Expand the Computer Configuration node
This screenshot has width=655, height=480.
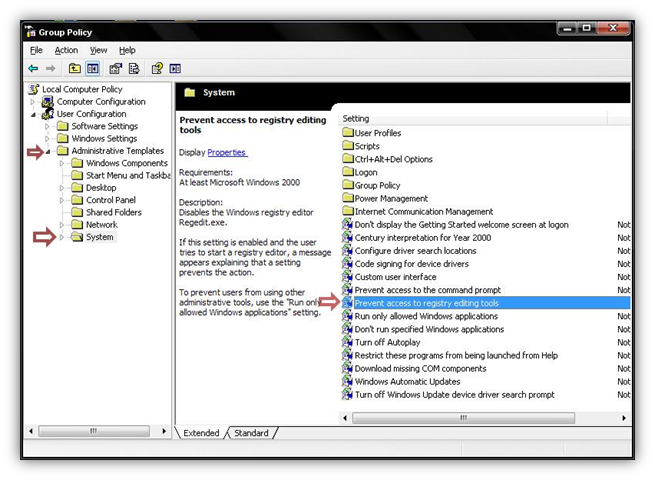click(x=33, y=102)
